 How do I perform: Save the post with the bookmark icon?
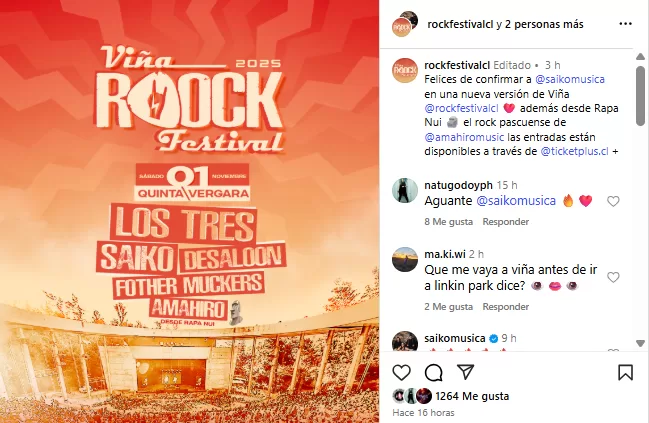(x=625, y=372)
